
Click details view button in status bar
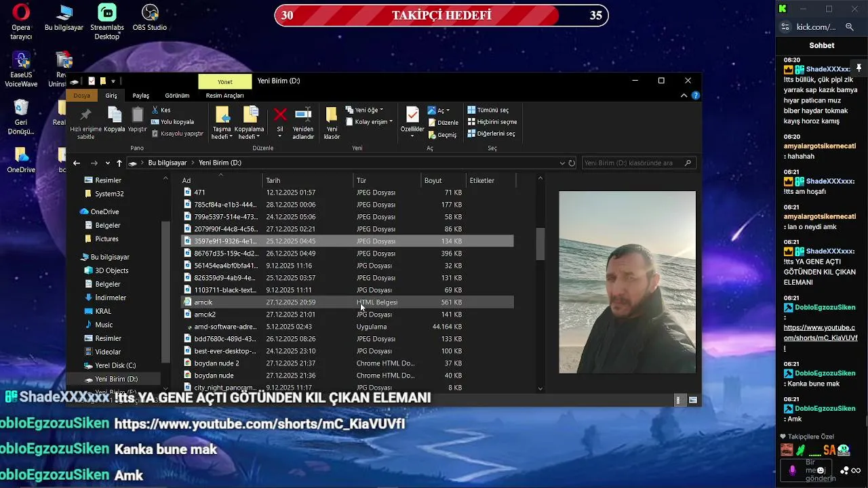(678, 401)
